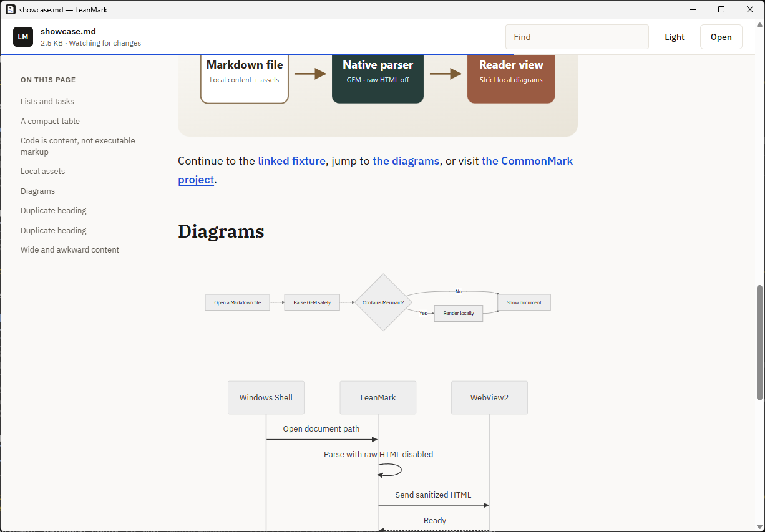Click Parse with raw HTML disabled label
Viewport: 765px width, 532px height.
pos(378,454)
